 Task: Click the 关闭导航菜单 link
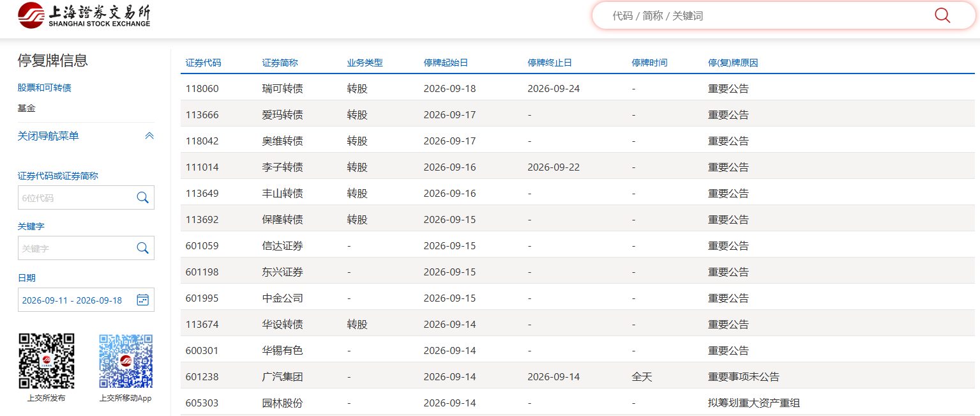pos(49,135)
